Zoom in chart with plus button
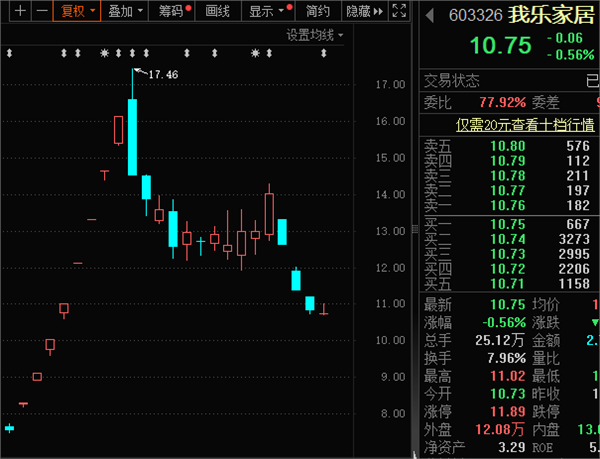600x459 pixels. (20, 11)
